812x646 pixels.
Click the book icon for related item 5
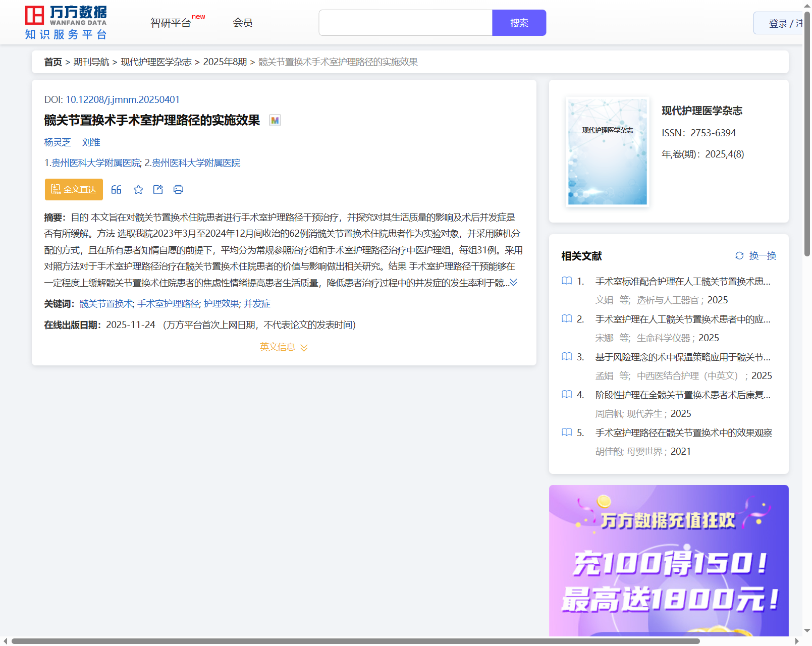(567, 433)
